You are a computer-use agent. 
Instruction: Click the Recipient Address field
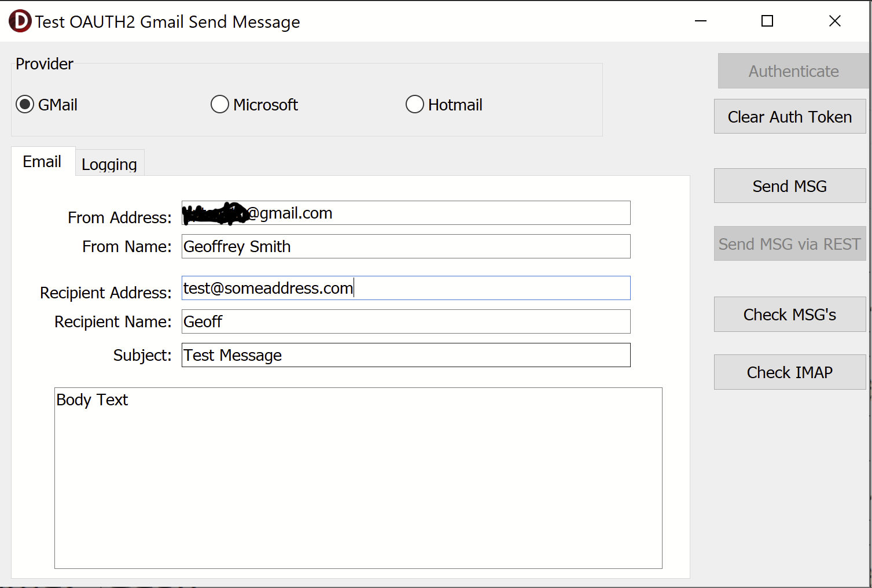click(x=406, y=288)
